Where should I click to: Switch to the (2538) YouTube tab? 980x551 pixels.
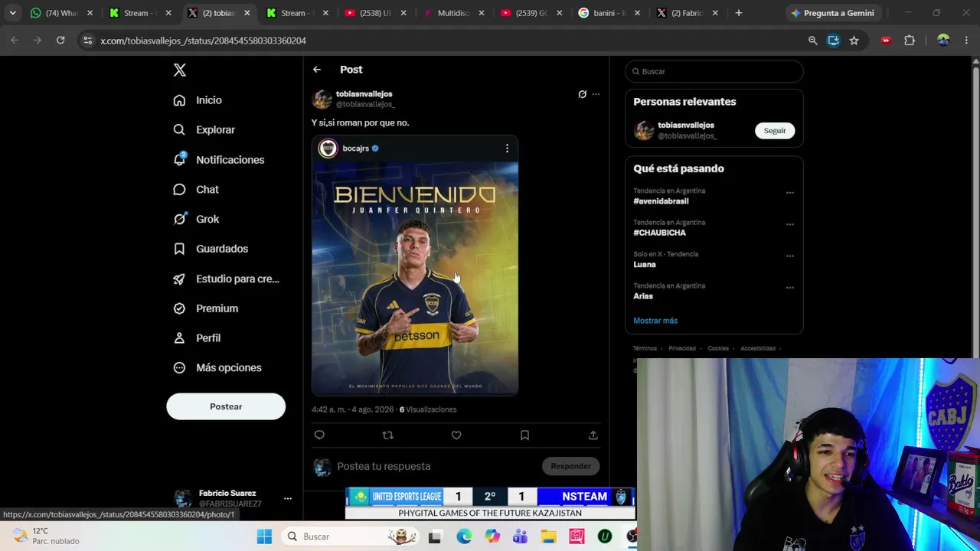tap(375, 13)
